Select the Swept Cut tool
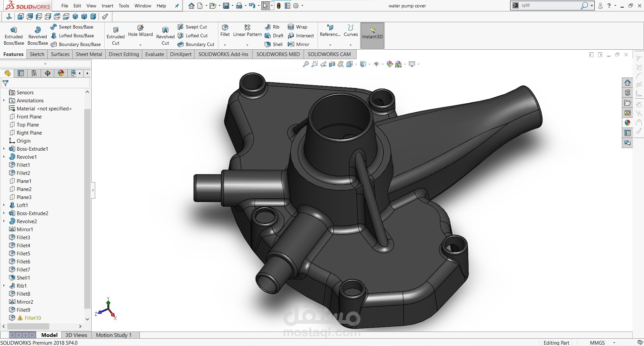 [x=193, y=27]
